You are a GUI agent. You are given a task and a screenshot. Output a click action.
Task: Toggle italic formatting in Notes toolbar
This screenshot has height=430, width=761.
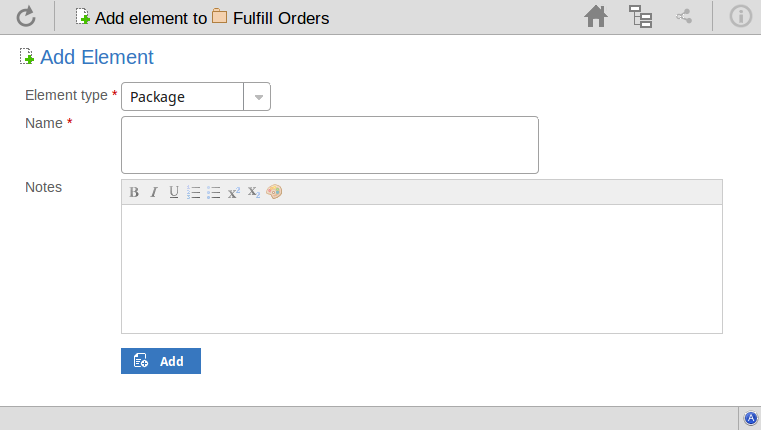coord(154,192)
